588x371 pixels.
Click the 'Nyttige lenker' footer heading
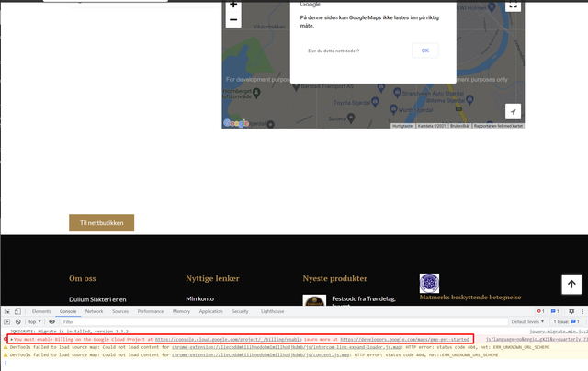click(212, 278)
